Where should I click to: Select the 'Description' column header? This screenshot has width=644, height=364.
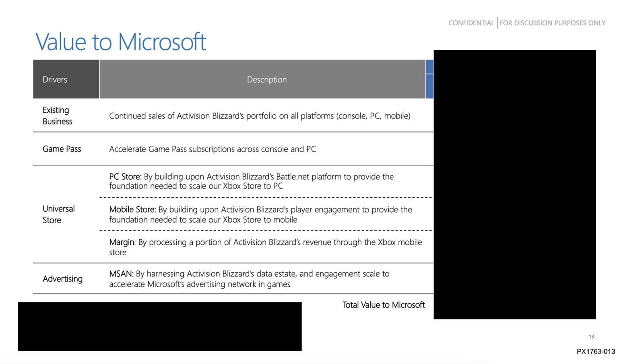(266, 79)
